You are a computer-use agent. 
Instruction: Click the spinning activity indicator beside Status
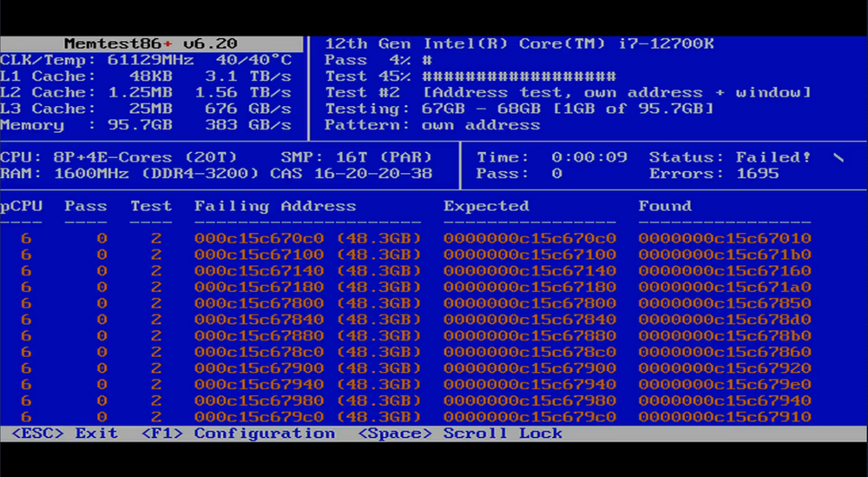click(838, 158)
